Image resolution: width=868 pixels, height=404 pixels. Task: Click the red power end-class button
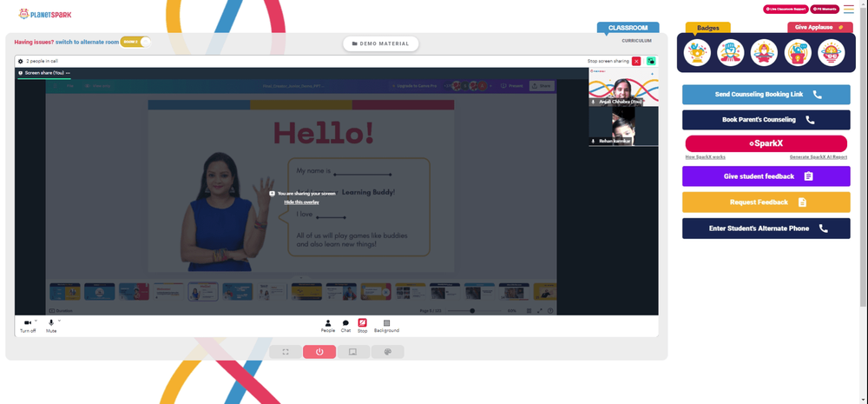point(319,352)
